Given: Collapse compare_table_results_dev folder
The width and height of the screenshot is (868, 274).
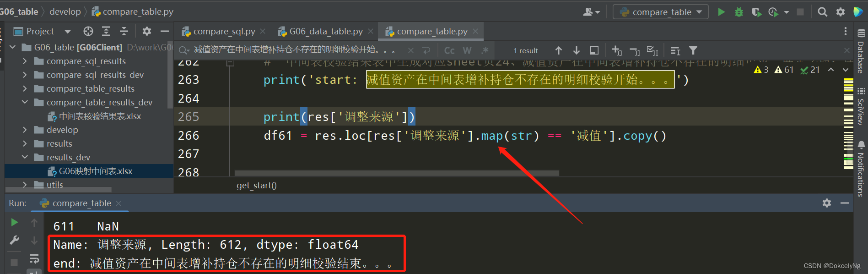Looking at the screenshot, I should pyautogui.click(x=25, y=102).
